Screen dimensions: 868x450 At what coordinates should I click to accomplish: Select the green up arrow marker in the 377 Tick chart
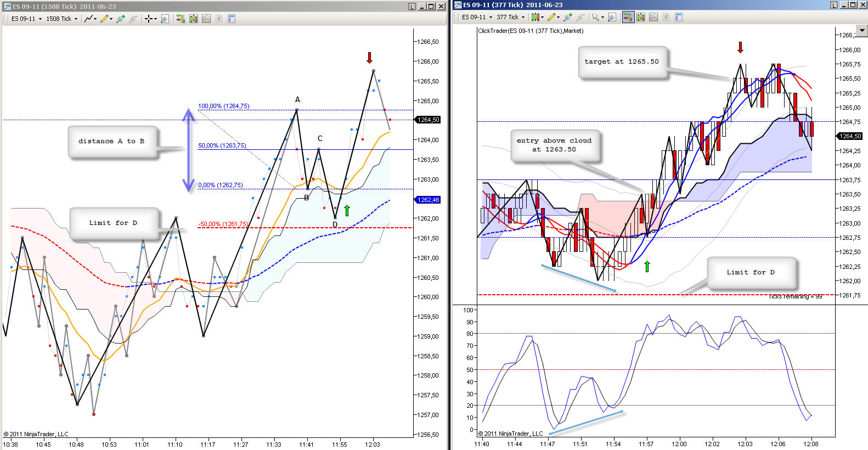pos(647,266)
